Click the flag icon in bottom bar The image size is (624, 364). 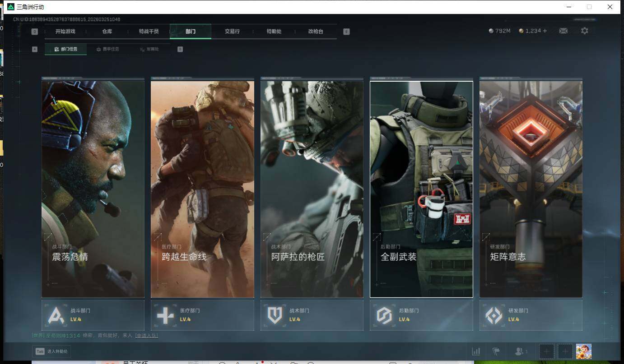496,351
